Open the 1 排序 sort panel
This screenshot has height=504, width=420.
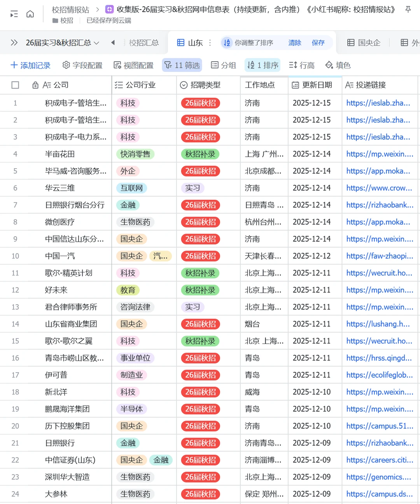263,65
